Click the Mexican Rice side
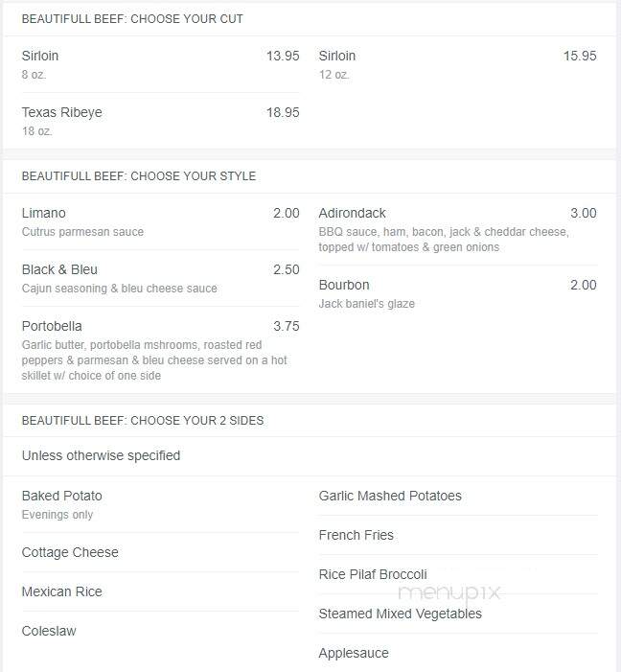Screen dimensions: 621x672 click(x=160, y=591)
